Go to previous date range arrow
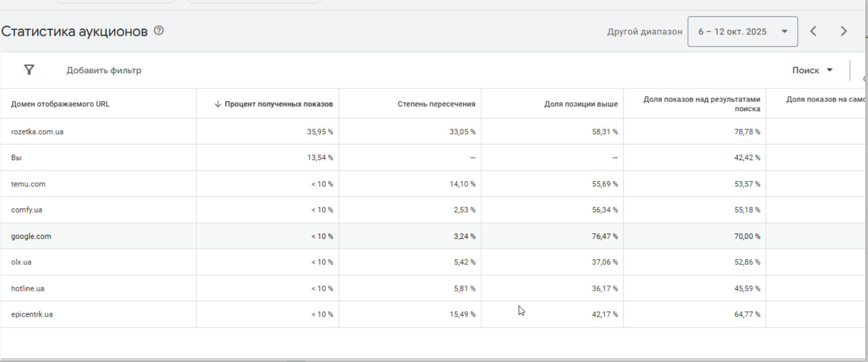The width and height of the screenshot is (868, 362). tap(813, 31)
